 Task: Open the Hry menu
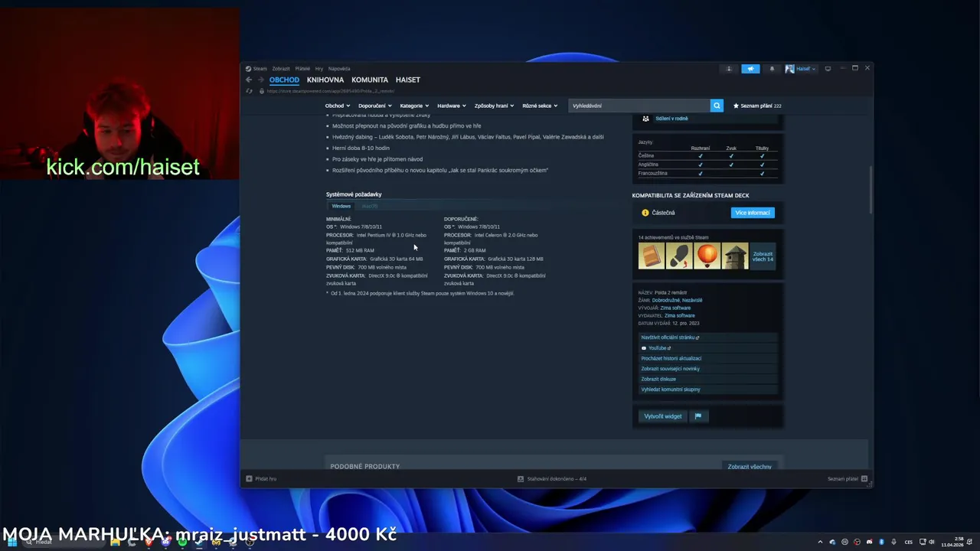point(319,69)
